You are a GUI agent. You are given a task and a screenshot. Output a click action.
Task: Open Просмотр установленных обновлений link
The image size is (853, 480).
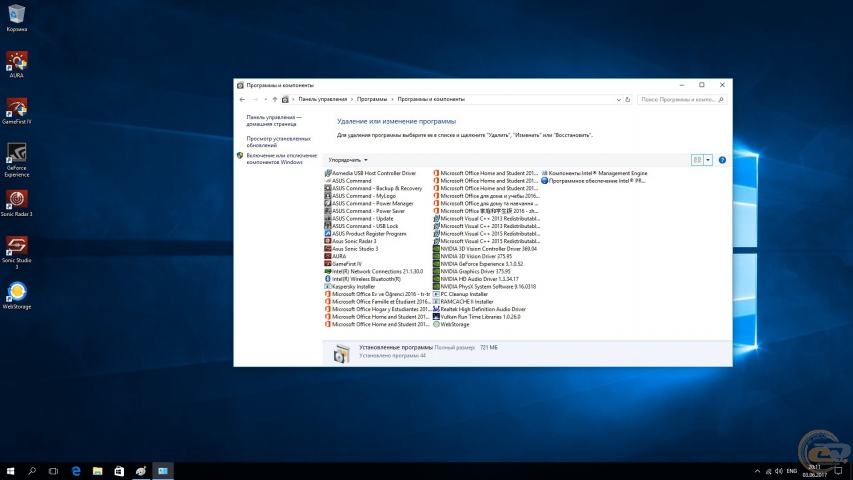coord(279,142)
